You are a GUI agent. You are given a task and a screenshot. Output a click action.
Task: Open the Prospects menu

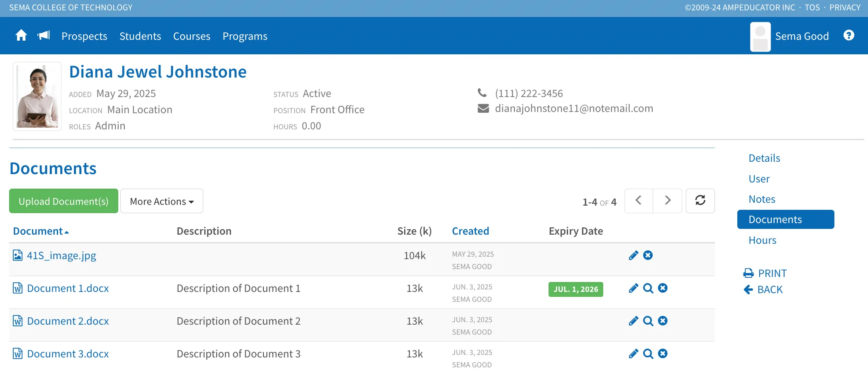(x=84, y=36)
